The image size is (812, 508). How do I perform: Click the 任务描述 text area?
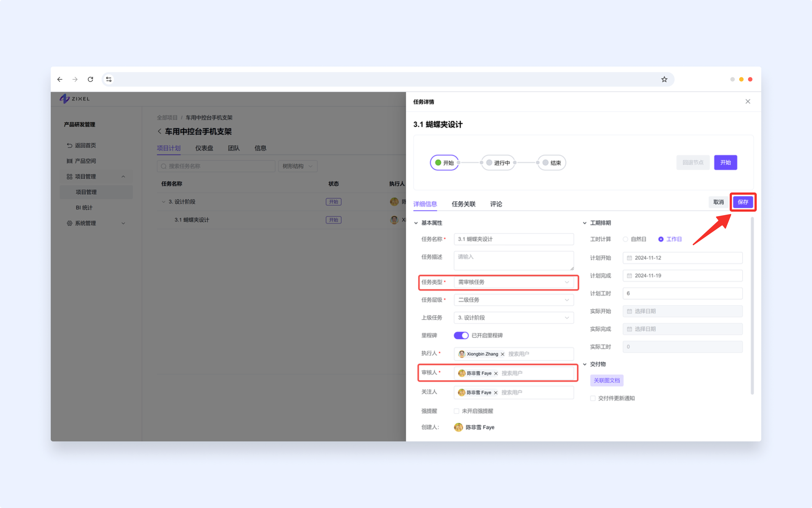coord(514,260)
